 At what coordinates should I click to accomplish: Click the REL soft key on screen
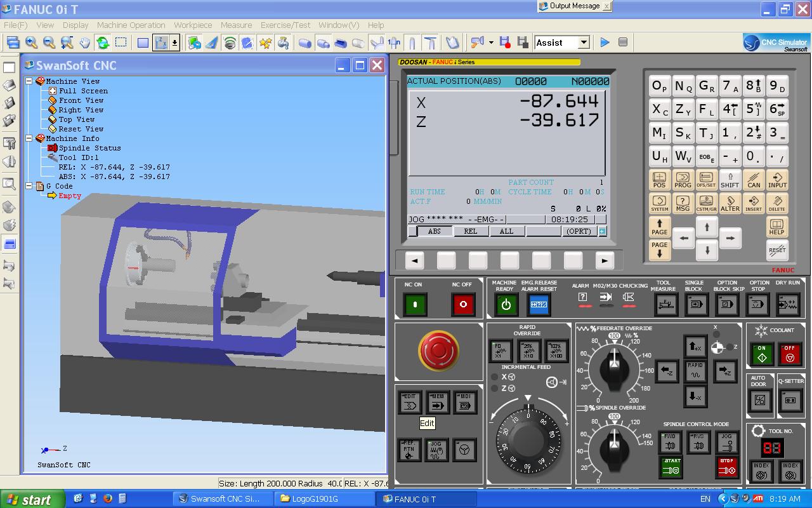[x=471, y=231]
